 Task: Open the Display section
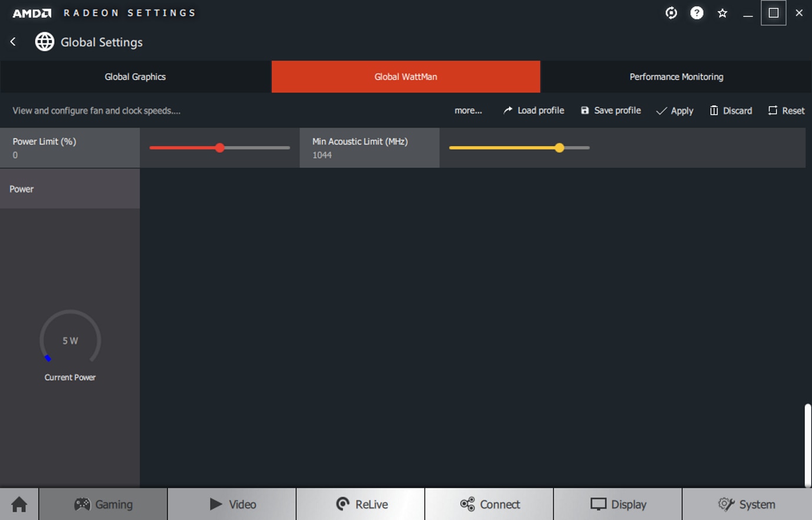pos(618,504)
